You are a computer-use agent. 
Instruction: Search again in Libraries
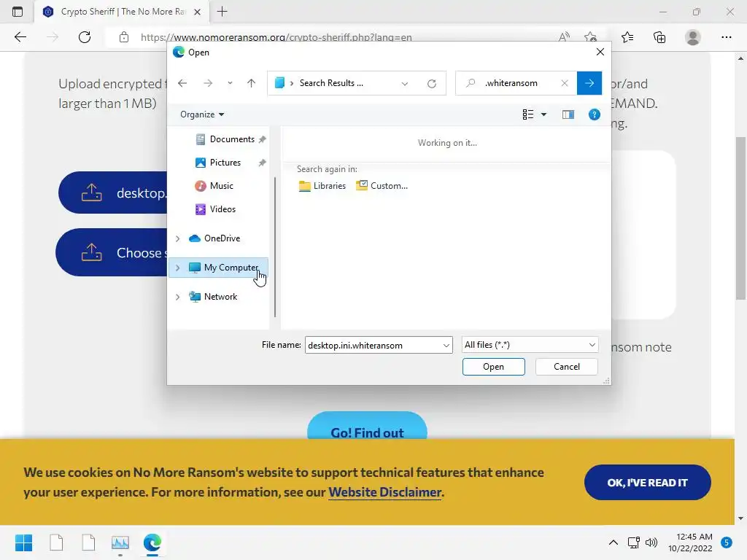click(x=322, y=186)
